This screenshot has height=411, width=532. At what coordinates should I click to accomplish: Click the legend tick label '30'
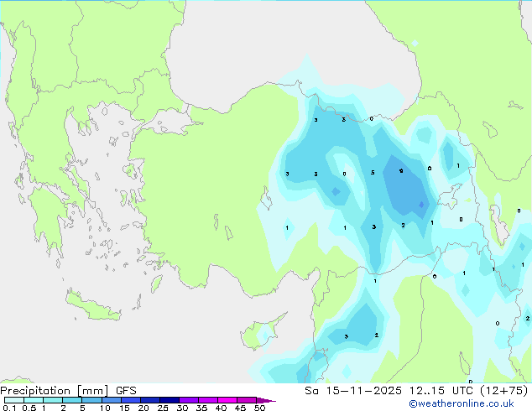pyautogui.click(x=182, y=408)
